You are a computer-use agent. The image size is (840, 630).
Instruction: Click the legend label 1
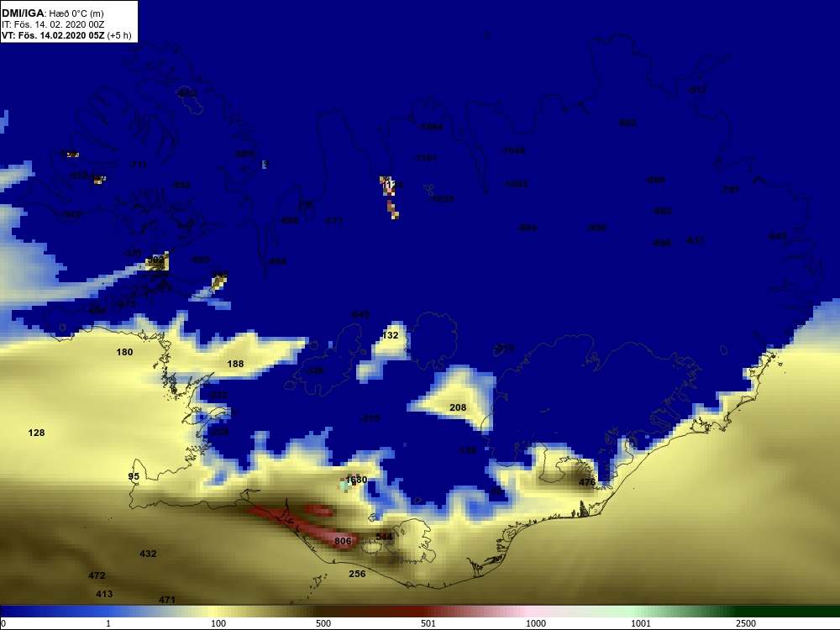pos(108,623)
